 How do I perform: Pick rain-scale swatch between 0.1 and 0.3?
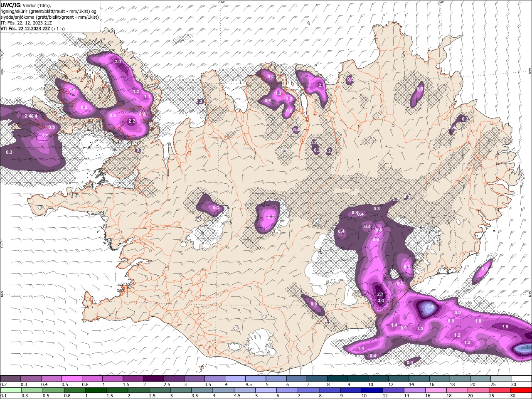pos(11,390)
